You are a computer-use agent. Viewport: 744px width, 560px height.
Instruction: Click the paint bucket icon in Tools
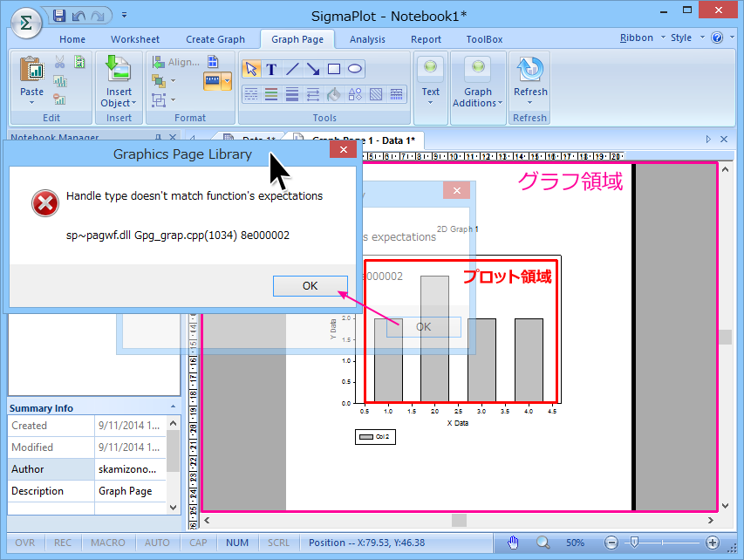[334, 94]
